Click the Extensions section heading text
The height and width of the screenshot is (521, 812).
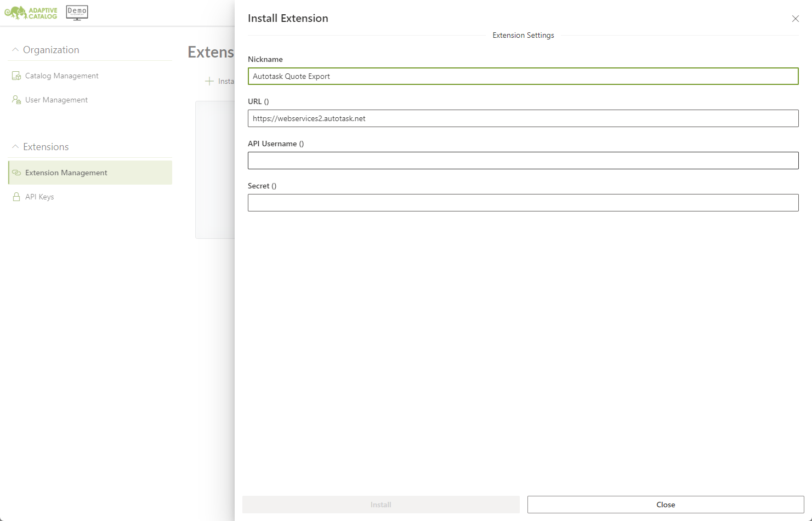pyautogui.click(x=46, y=147)
